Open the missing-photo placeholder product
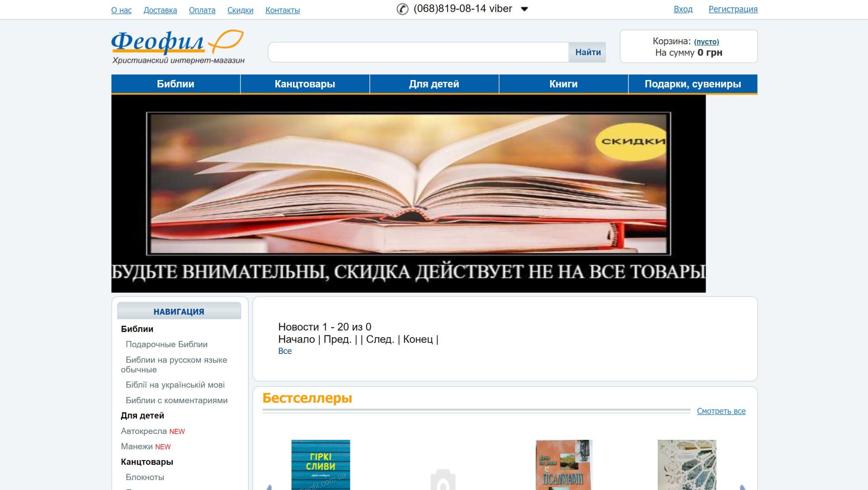The width and height of the screenshot is (868, 490). pos(443,479)
